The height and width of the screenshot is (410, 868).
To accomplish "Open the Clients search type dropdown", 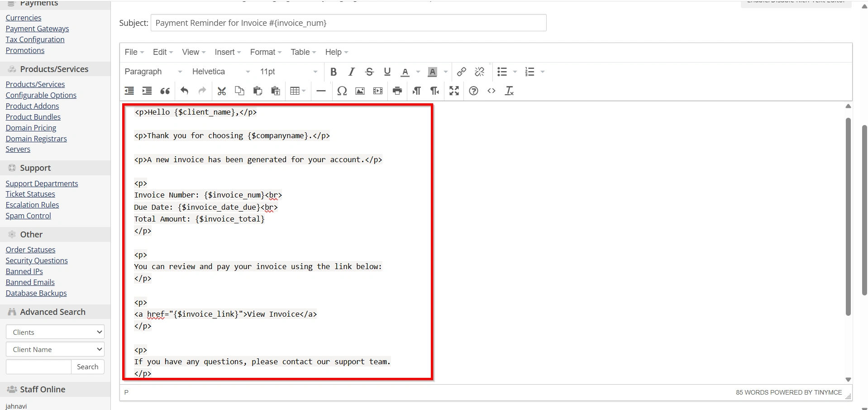I will [55, 332].
